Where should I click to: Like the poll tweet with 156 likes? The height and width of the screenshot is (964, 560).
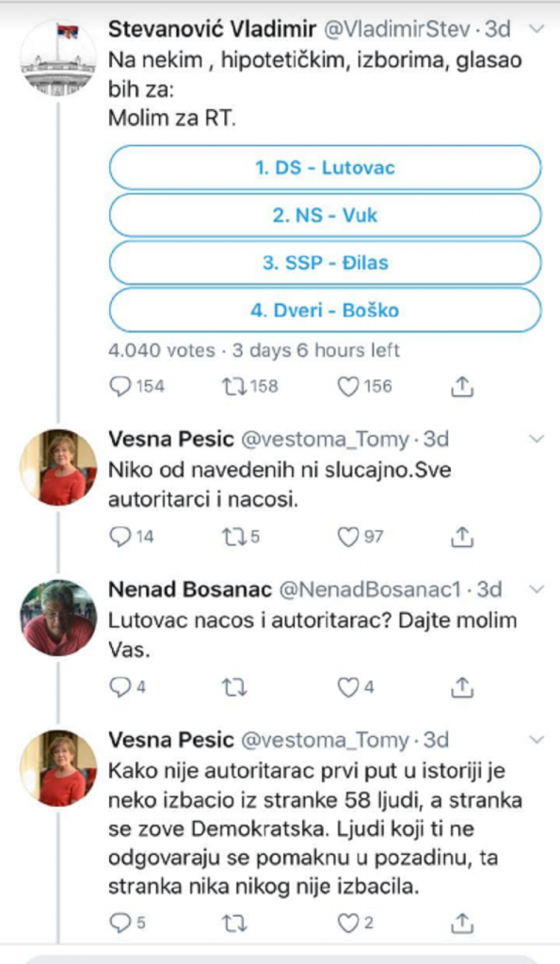point(349,385)
